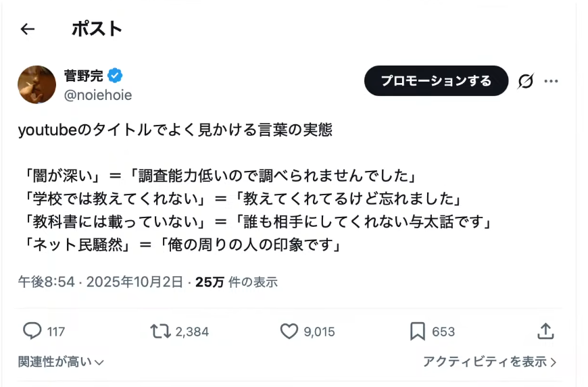Open the @noiehoie handle link
The width and height of the screenshot is (588, 387).
click(97, 95)
